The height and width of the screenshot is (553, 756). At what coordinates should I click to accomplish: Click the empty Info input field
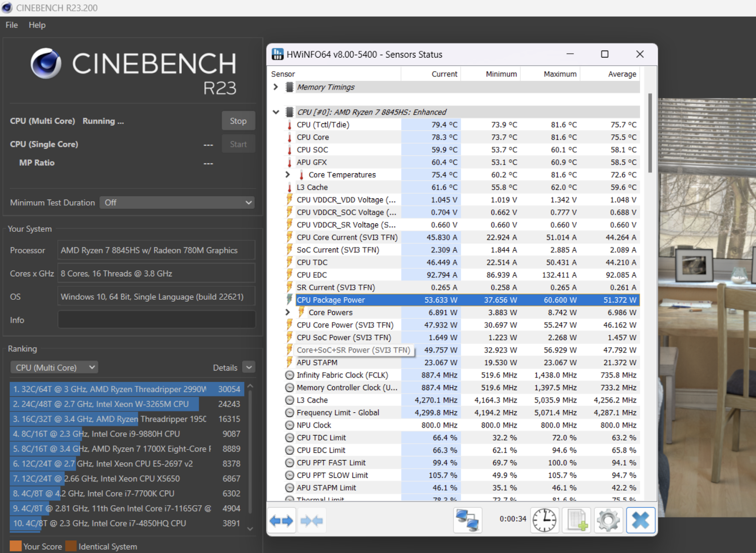tap(156, 320)
